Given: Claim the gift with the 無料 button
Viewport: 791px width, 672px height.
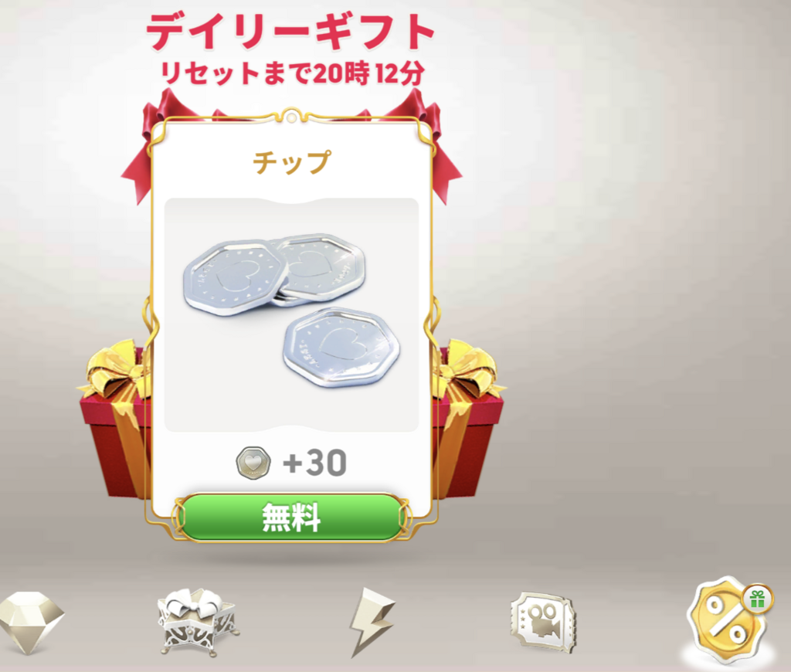Looking at the screenshot, I should (291, 518).
